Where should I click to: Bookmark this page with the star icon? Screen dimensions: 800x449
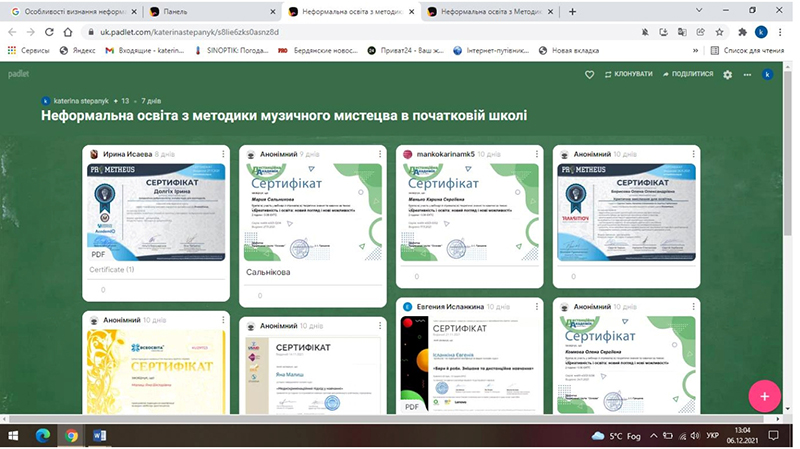pyautogui.click(x=719, y=32)
